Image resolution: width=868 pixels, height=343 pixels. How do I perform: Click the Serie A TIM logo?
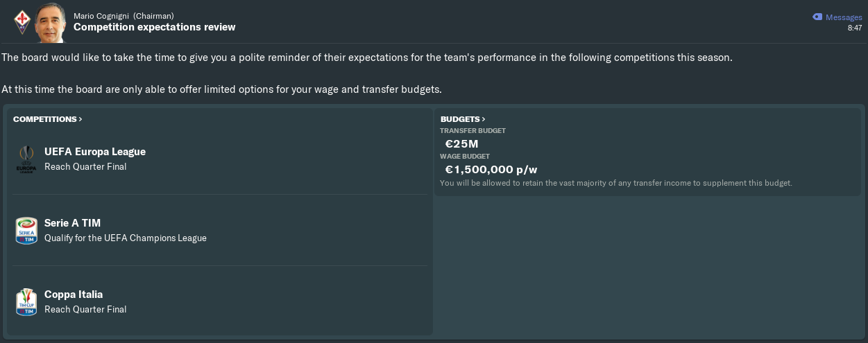[26, 231]
